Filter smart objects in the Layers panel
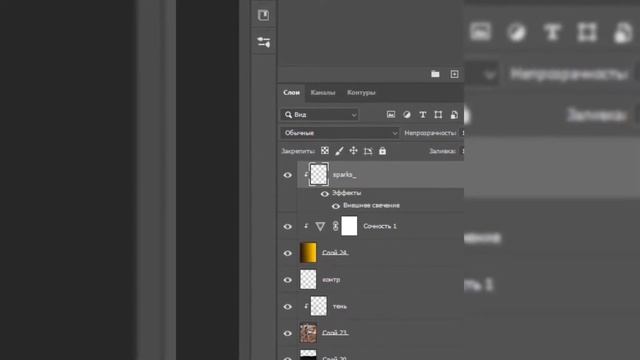This screenshot has height=360, width=640. tap(454, 115)
